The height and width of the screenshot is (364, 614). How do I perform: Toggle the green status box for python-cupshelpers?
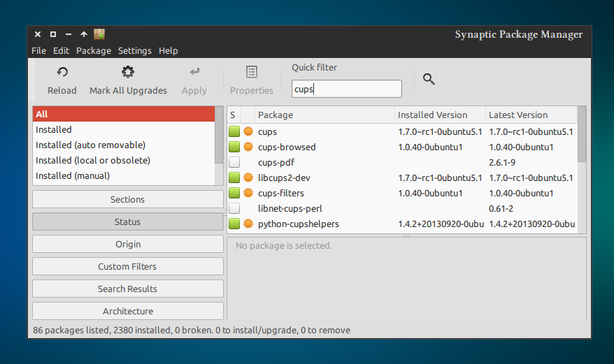(x=234, y=224)
